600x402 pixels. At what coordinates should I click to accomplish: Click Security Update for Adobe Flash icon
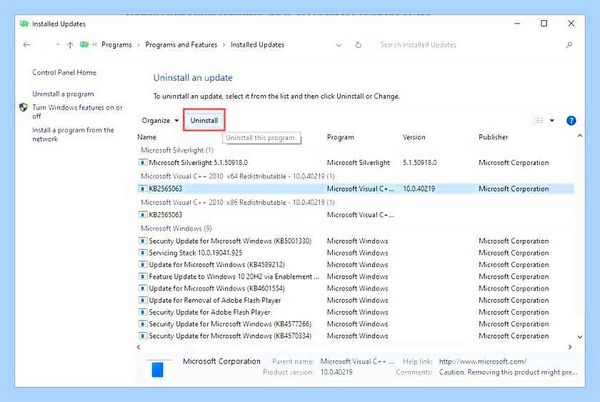142,312
